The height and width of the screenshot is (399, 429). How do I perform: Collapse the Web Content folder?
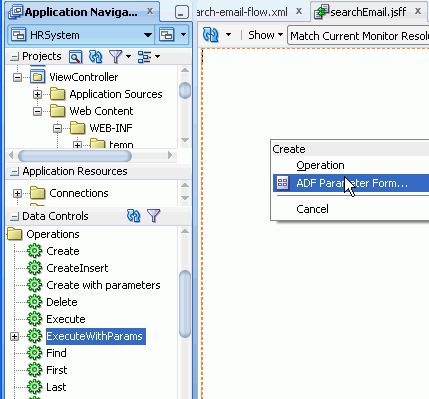coord(37,111)
